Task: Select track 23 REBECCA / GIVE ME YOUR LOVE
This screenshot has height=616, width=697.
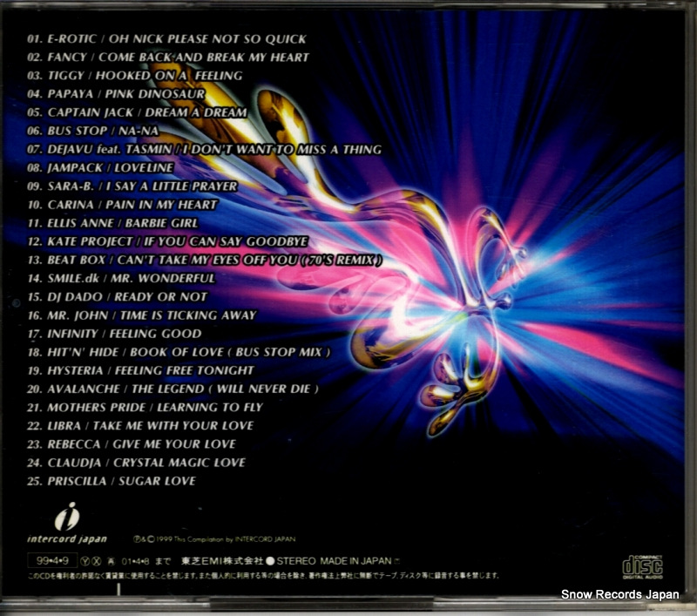Action: tap(132, 444)
